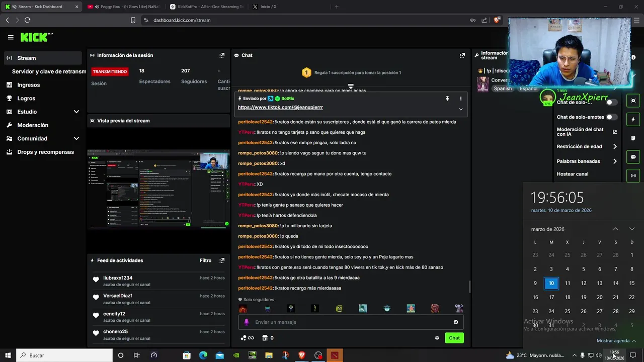644x362 pixels.
Task: Expand the Estudio sidebar section
Action: (x=76, y=112)
